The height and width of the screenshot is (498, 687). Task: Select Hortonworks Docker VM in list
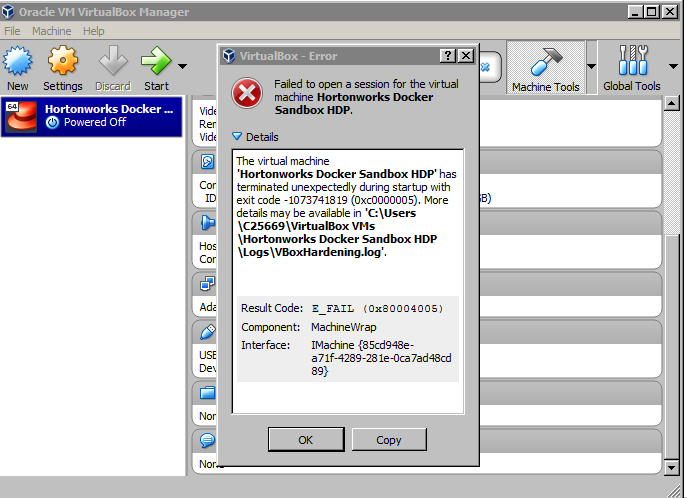[x=92, y=117]
